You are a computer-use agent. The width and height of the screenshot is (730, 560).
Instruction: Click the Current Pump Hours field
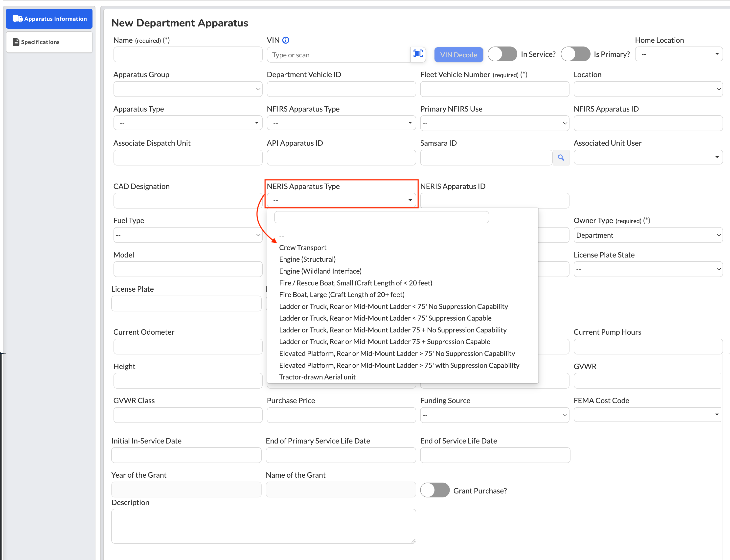coord(648,346)
